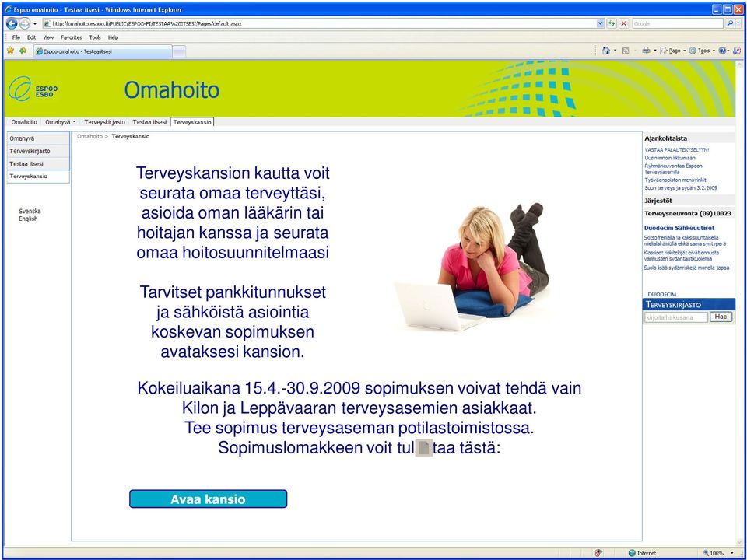The width and height of the screenshot is (747, 560).
Task: Expand the zoom level dropdown arrow
Action: pyautogui.click(x=732, y=553)
